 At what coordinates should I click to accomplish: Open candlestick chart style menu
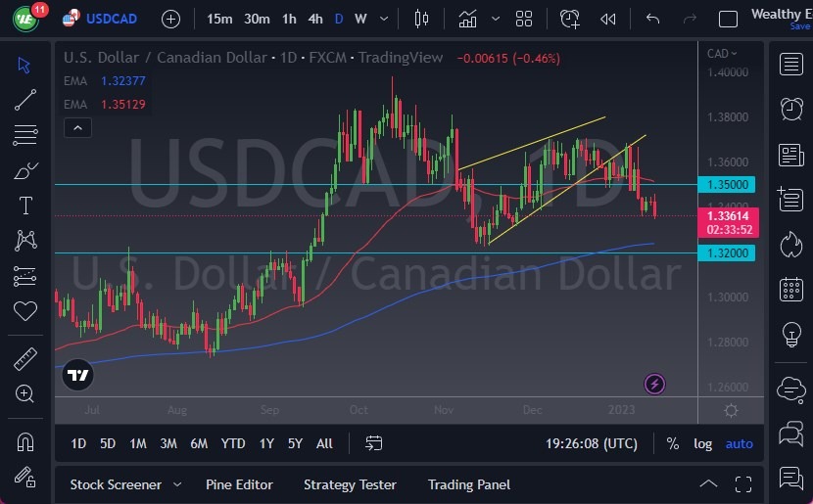coord(421,20)
